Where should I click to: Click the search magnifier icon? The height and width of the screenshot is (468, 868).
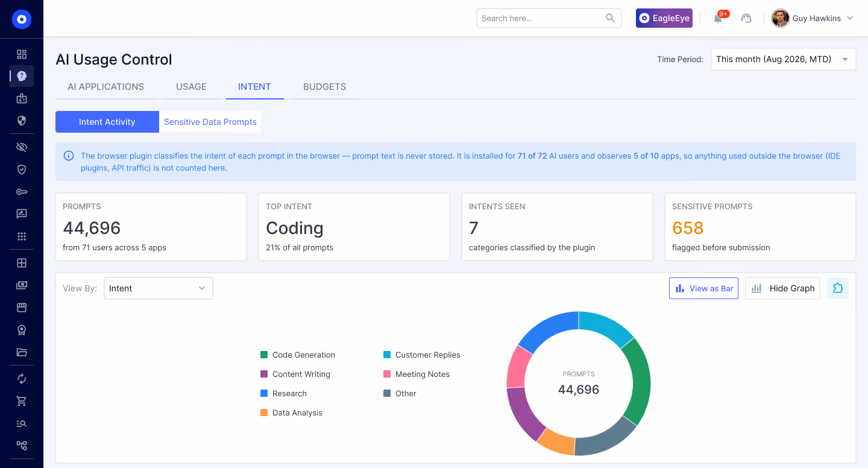tap(611, 18)
